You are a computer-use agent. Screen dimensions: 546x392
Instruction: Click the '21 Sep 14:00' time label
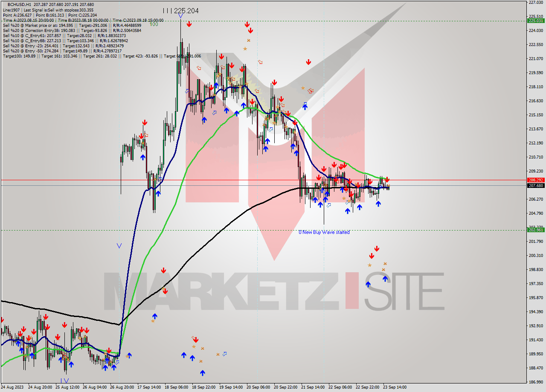point(312,388)
